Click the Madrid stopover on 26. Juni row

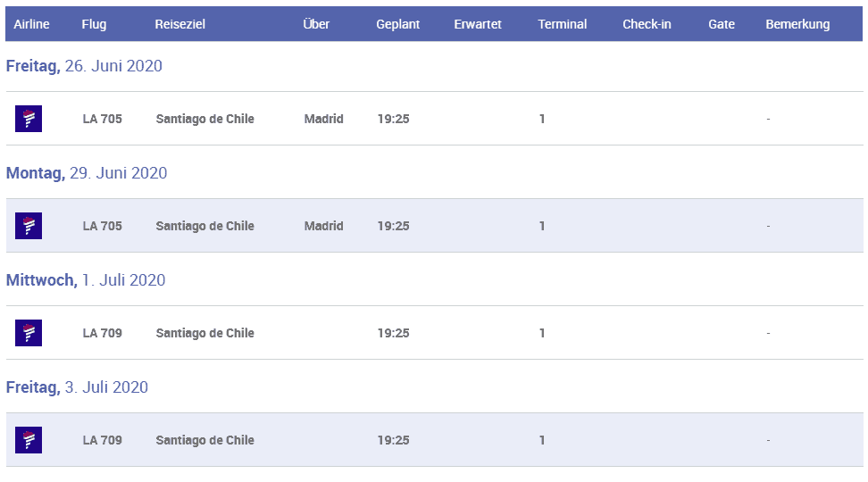(324, 119)
